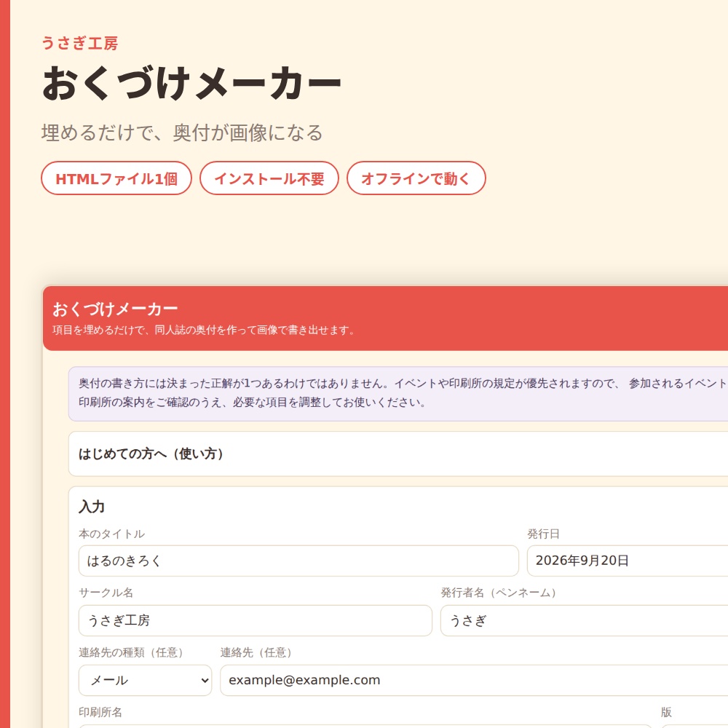The width and height of the screenshot is (728, 728).
Task: Click the HTMLファイル1個 pill badge
Action: [116, 178]
